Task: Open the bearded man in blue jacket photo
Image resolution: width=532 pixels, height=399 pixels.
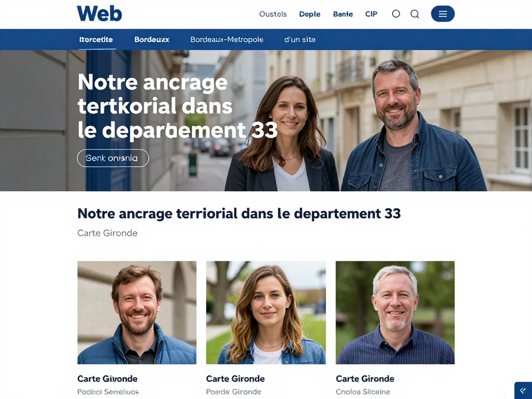Action: [x=137, y=312]
